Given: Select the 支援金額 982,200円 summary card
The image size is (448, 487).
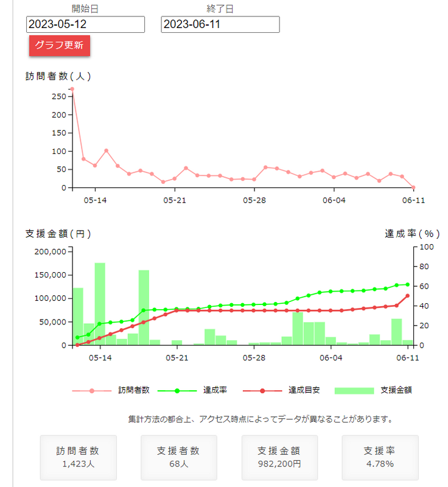Looking at the screenshot, I should point(279,457).
